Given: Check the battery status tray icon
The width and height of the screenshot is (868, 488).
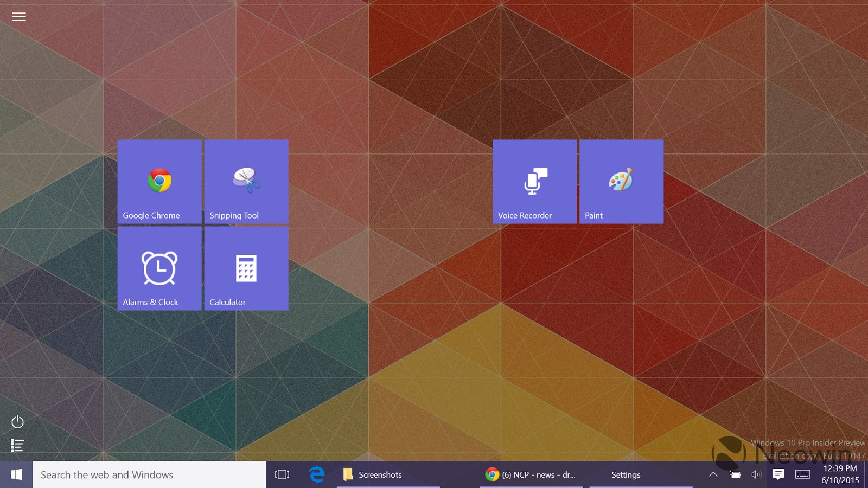Looking at the screenshot, I should tap(735, 474).
